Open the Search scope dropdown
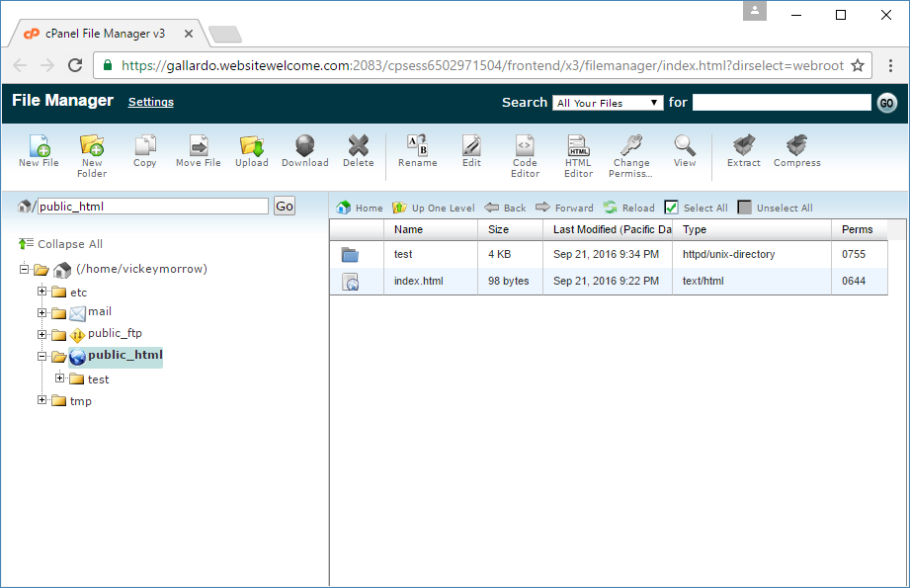 pos(608,103)
